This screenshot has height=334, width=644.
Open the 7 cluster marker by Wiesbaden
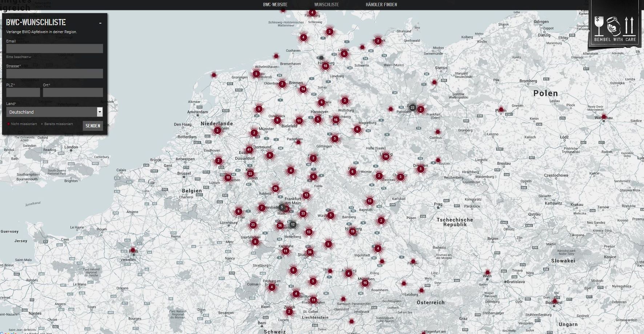click(x=262, y=208)
